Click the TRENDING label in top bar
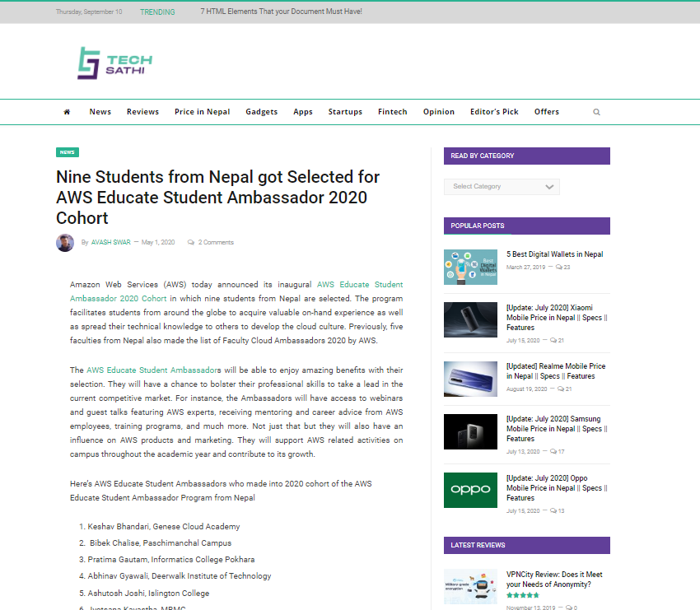 pos(157,12)
